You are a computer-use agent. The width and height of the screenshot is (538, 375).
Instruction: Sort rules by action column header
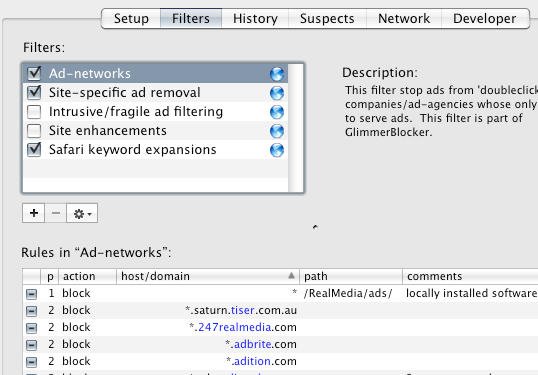coord(87,276)
